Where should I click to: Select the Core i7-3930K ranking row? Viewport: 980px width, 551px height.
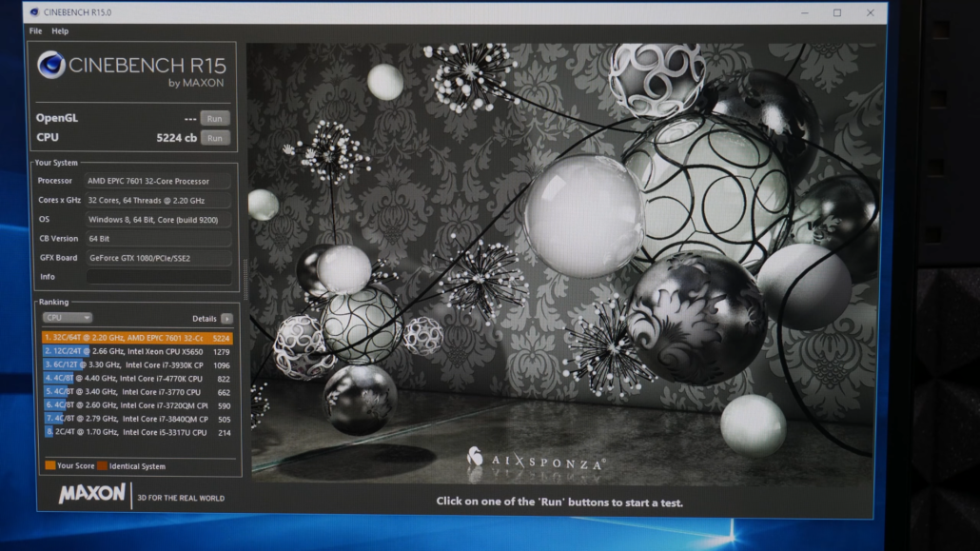click(137, 364)
